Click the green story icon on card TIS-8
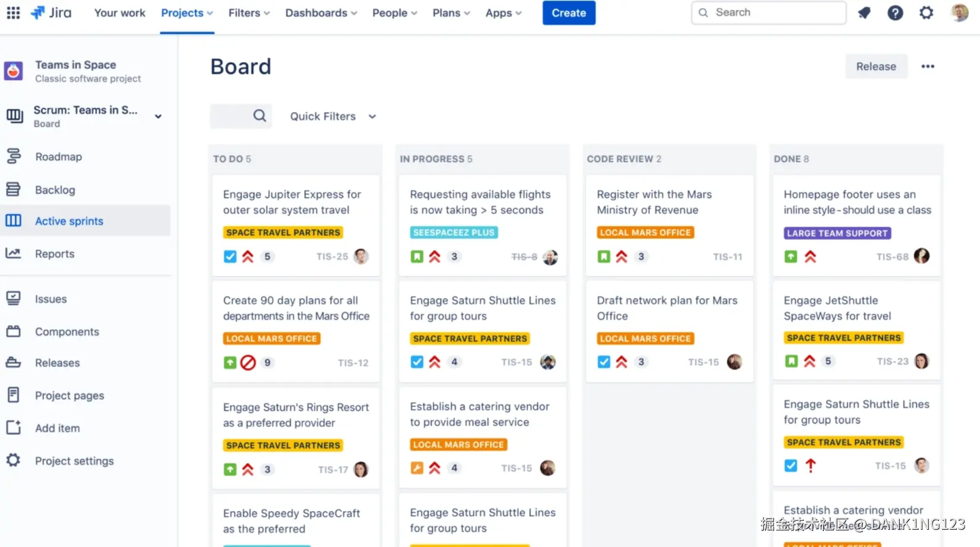 [417, 257]
